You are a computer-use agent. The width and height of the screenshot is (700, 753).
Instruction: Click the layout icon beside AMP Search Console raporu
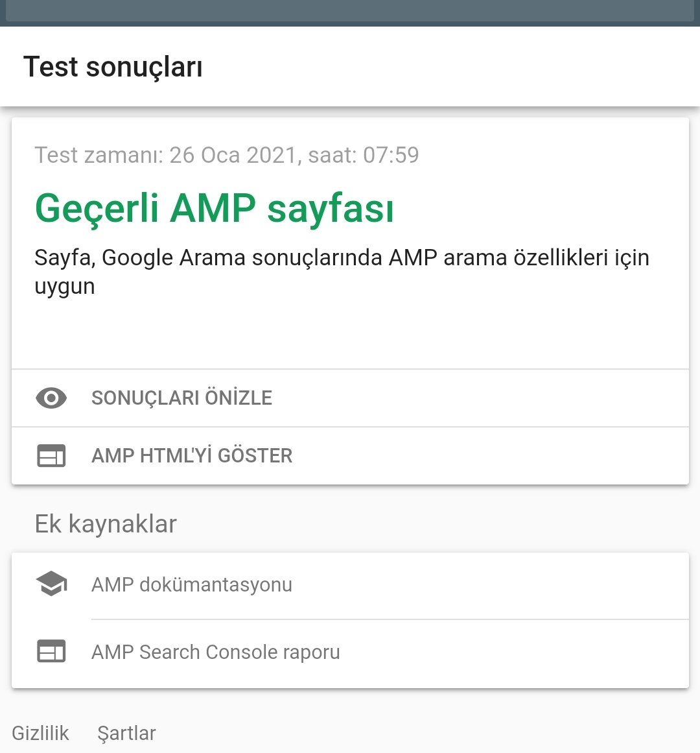coord(51,651)
